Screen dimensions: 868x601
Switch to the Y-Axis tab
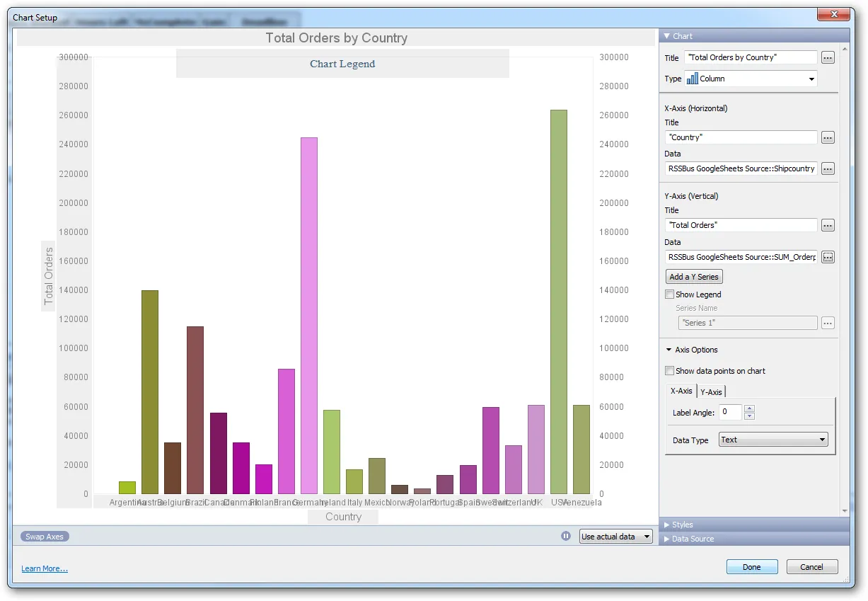click(711, 391)
